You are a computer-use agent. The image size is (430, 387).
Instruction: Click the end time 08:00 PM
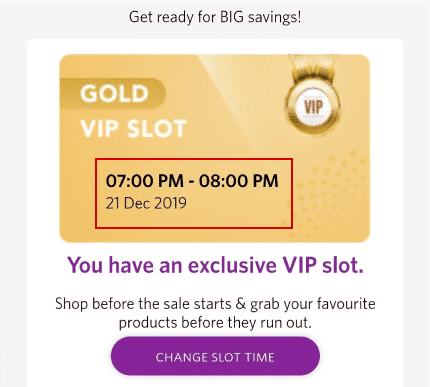click(x=239, y=181)
